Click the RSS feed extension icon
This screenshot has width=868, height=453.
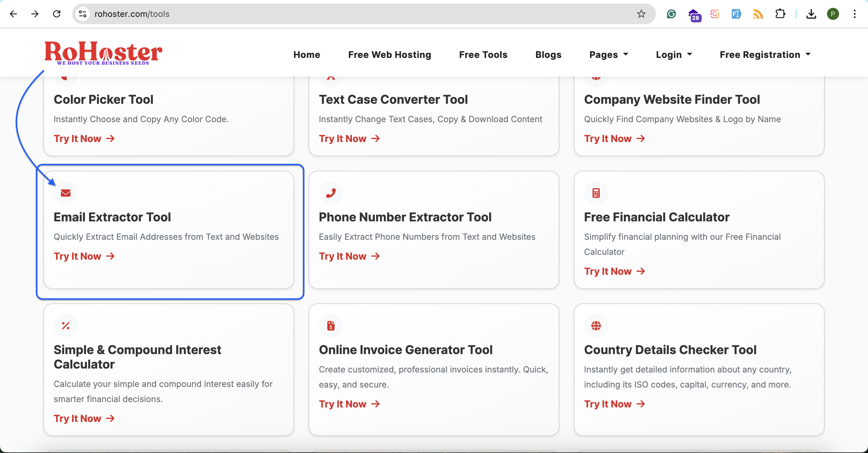pos(758,14)
